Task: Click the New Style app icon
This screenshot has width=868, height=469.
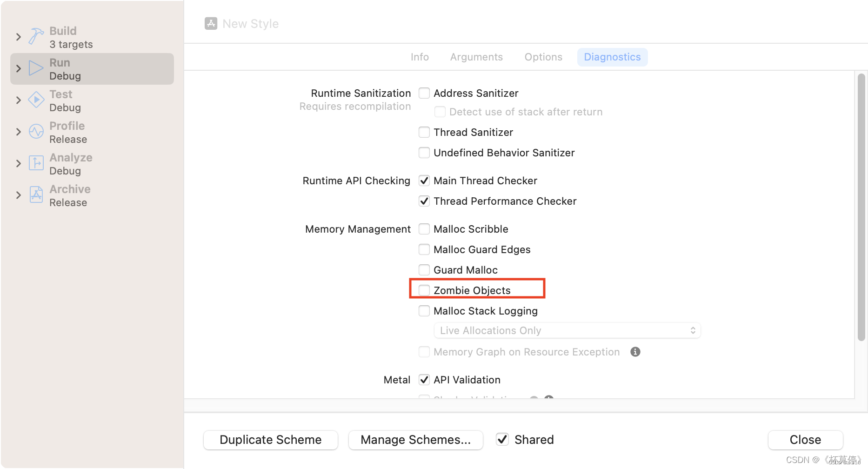Action: (211, 24)
